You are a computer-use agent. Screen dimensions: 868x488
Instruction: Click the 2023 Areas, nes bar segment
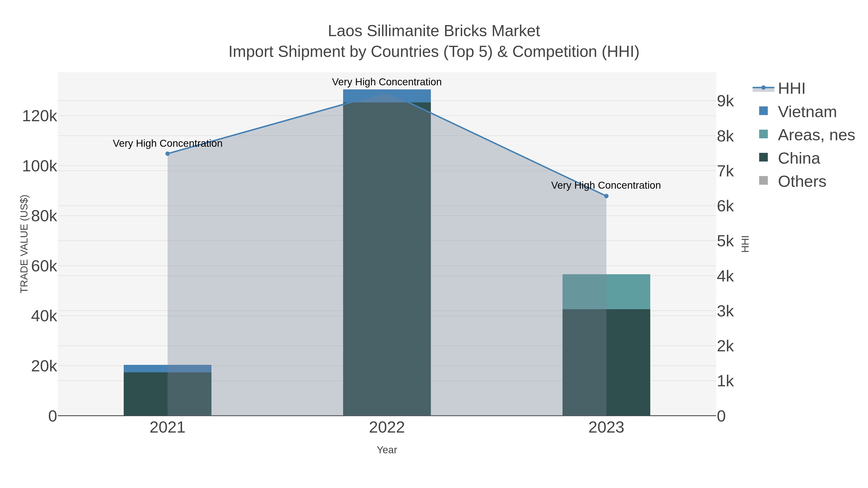pyautogui.click(x=606, y=292)
